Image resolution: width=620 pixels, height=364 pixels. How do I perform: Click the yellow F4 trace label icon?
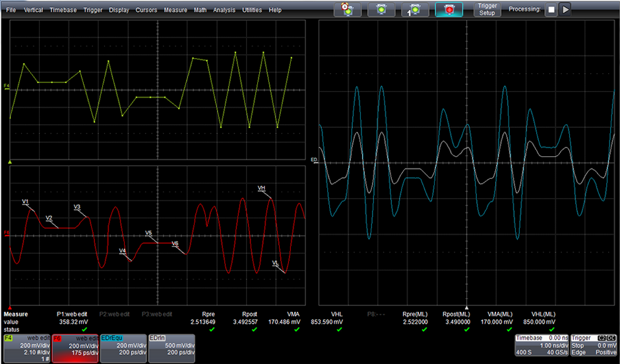pos(7,86)
